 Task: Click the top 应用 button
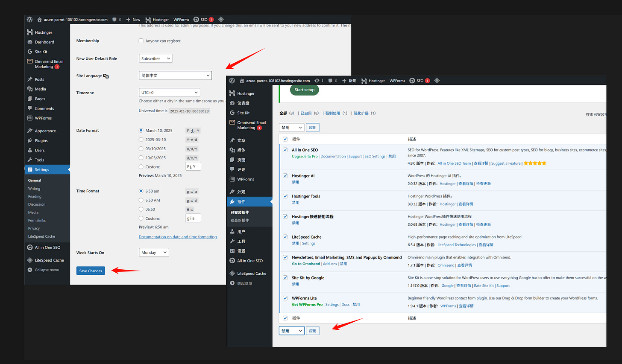[313, 128]
